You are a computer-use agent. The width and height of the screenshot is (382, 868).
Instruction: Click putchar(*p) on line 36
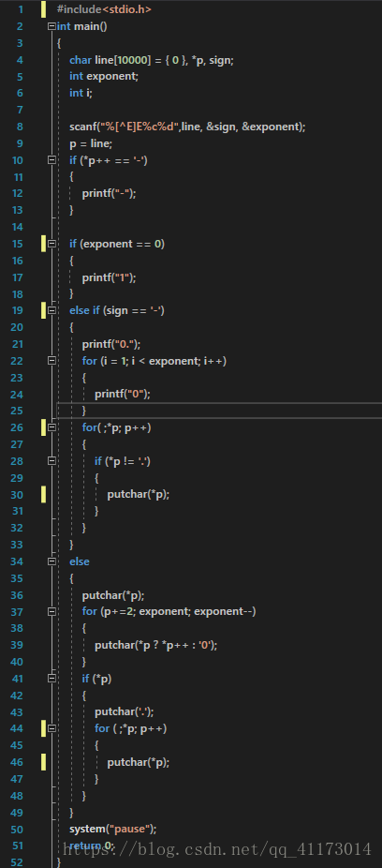coord(113,595)
